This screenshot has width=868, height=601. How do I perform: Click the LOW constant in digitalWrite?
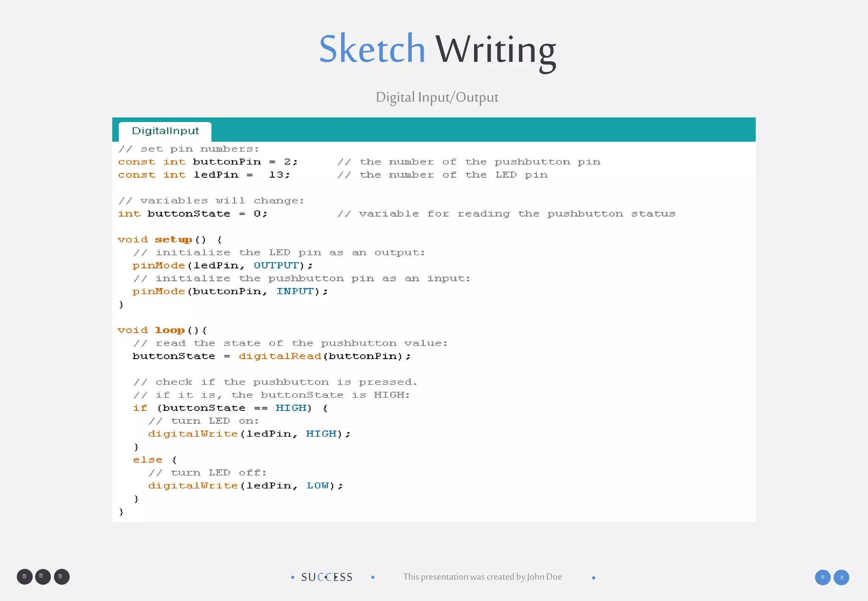click(x=317, y=486)
